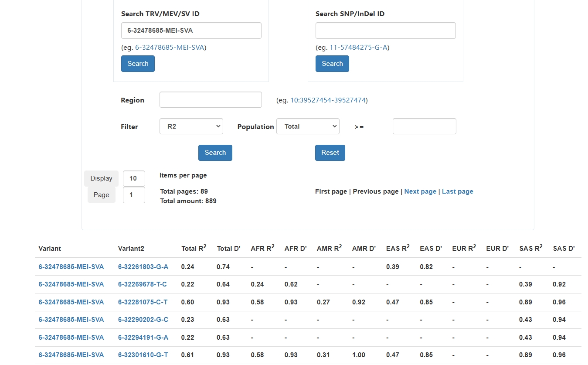The image size is (588, 365).
Task: Open example region 10:39527454-39527474 link
Action: pyautogui.click(x=328, y=100)
